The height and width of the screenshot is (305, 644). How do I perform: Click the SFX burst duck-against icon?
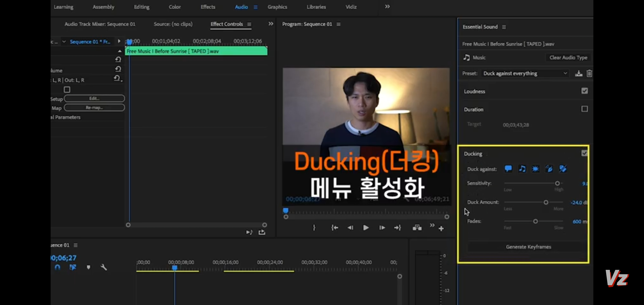[x=535, y=169]
